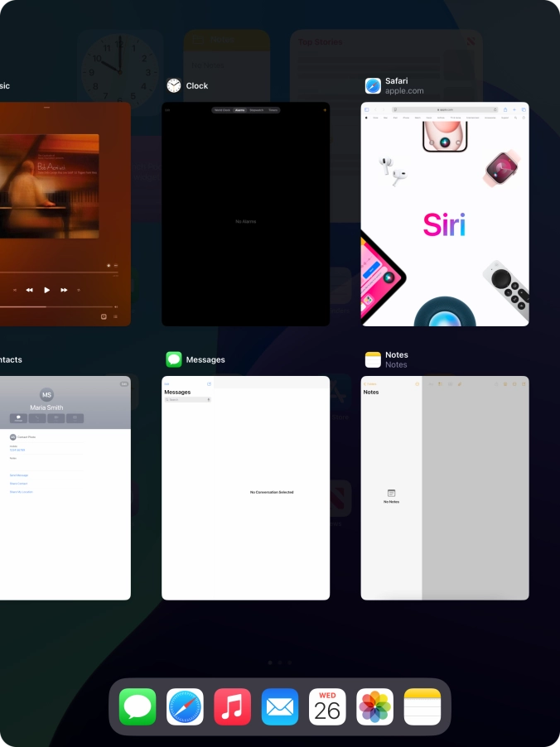This screenshot has height=747, width=560.
Task: Launch the Photos app from the dock
Action: pyautogui.click(x=375, y=707)
